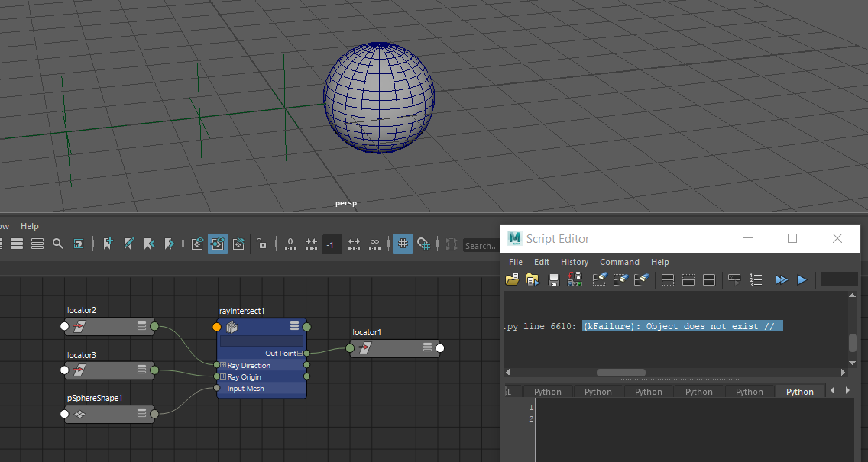This screenshot has height=462, width=868.
Task: Toggle the Node Editor grid display
Action: [x=403, y=244]
